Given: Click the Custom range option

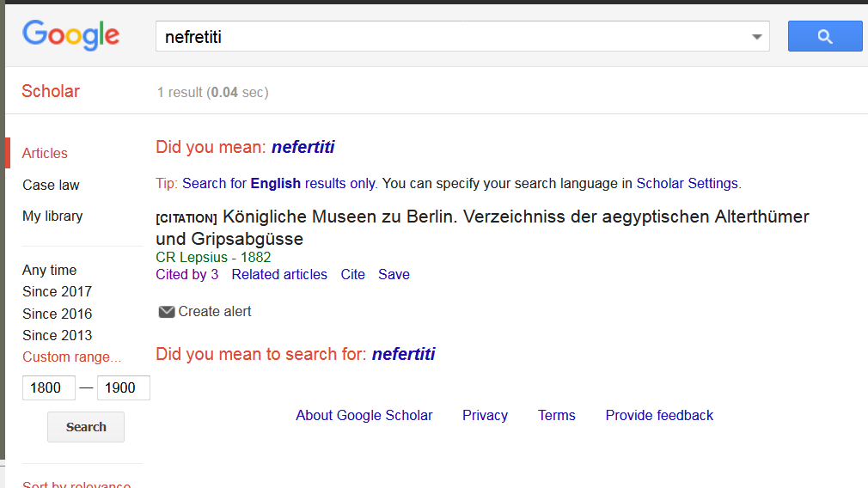Looking at the screenshot, I should (x=72, y=357).
